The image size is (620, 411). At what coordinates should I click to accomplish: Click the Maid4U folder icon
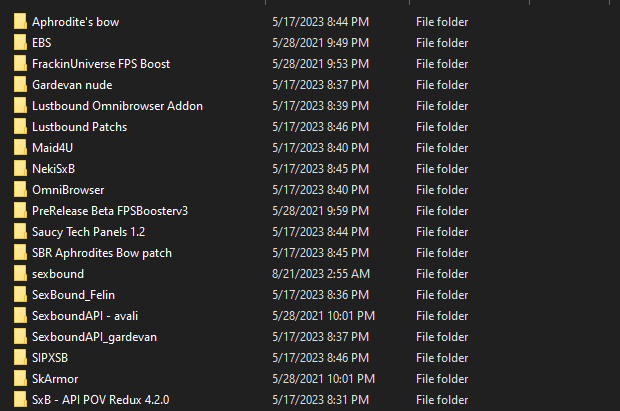(20, 148)
